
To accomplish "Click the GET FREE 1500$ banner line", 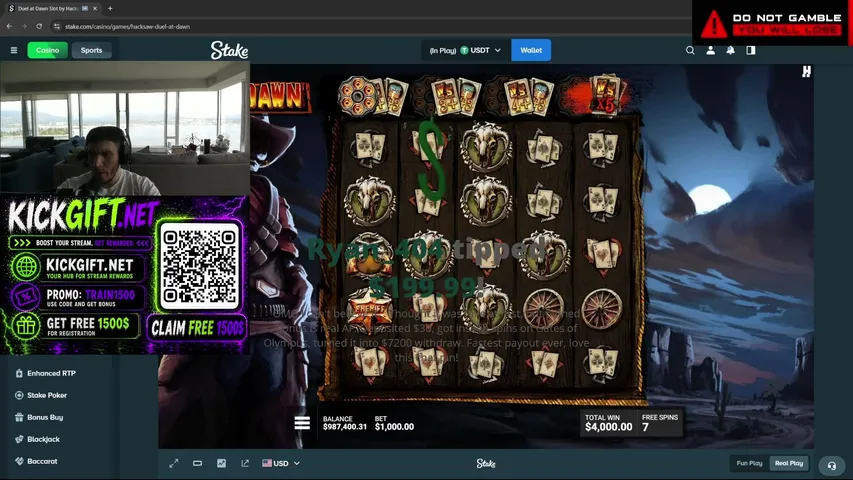I will (x=74, y=326).
